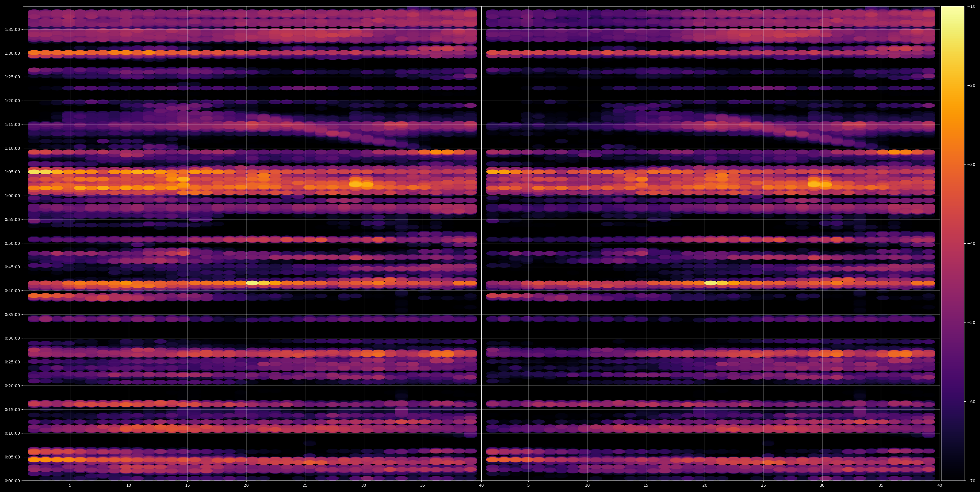Select the 0:50:00 y-axis tick label
This screenshot has width=980, height=492.
(x=13, y=243)
